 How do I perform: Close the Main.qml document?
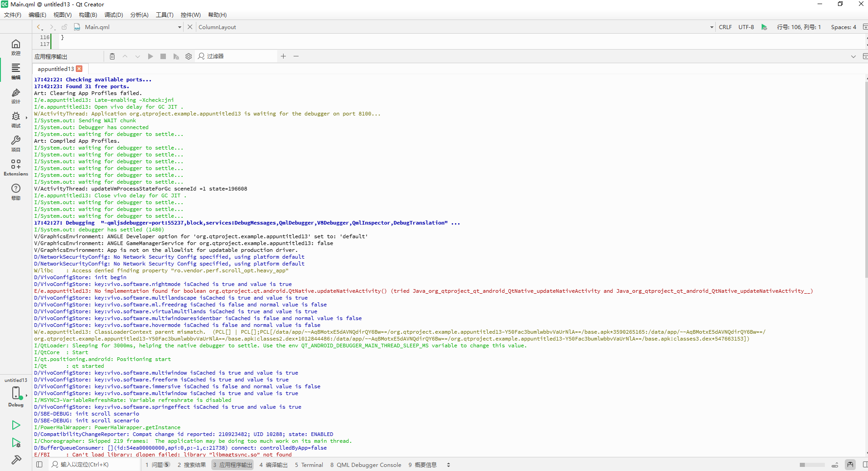click(190, 27)
